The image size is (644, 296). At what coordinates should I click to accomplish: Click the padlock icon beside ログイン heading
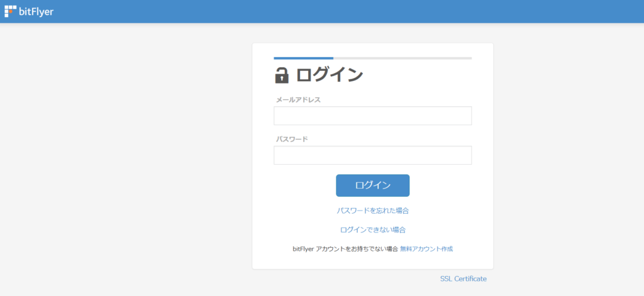pos(282,75)
